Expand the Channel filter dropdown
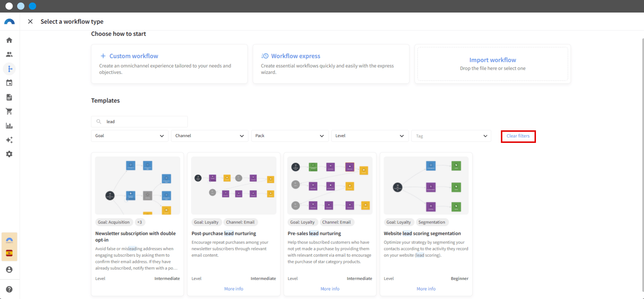 [210, 136]
